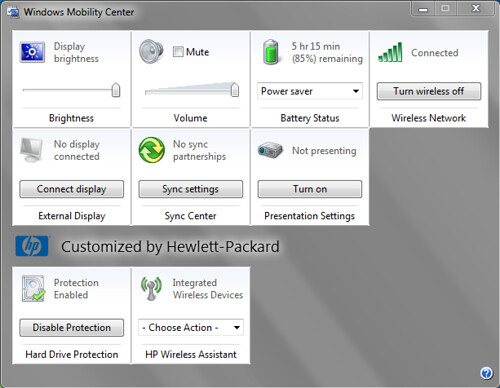
Task: Open Sync settings
Action: pos(191,189)
